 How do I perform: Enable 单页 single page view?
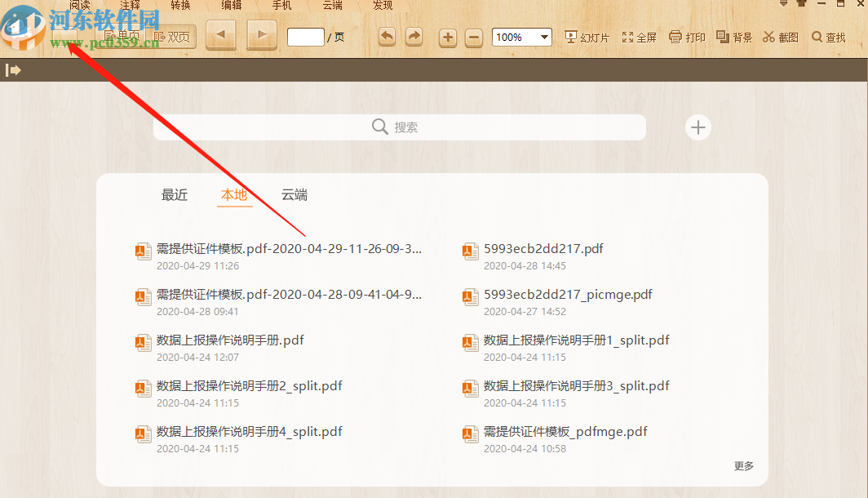pos(122,37)
